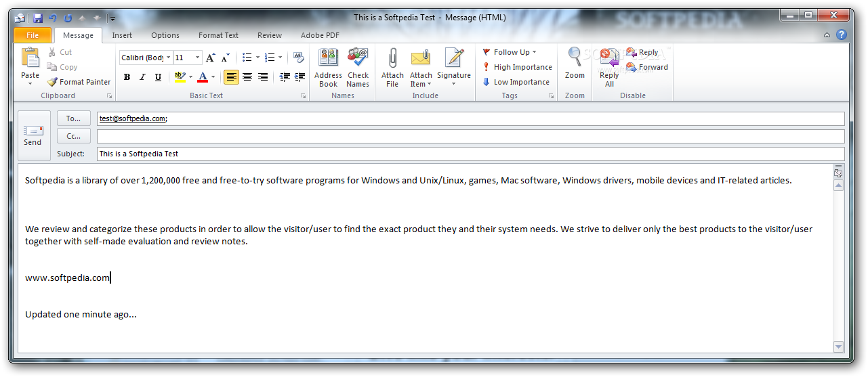Switch to the Options tab

[165, 35]
